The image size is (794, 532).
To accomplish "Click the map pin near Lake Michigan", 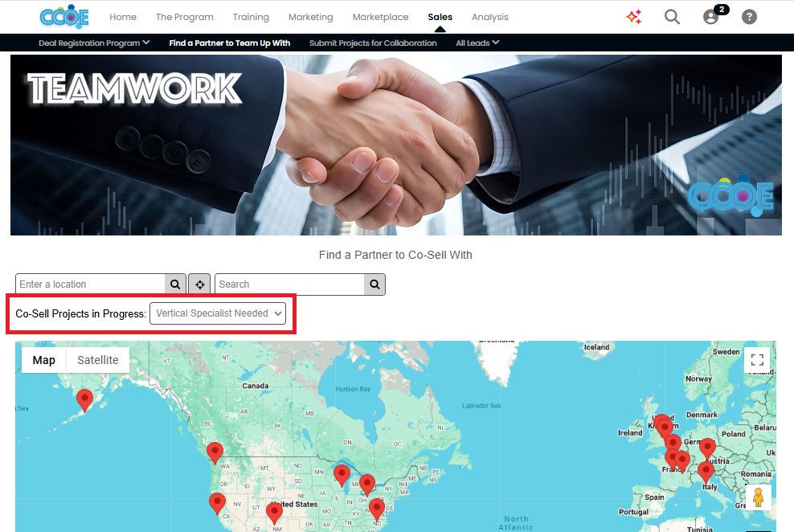I will pyautogui.click(x=342, y=475).
